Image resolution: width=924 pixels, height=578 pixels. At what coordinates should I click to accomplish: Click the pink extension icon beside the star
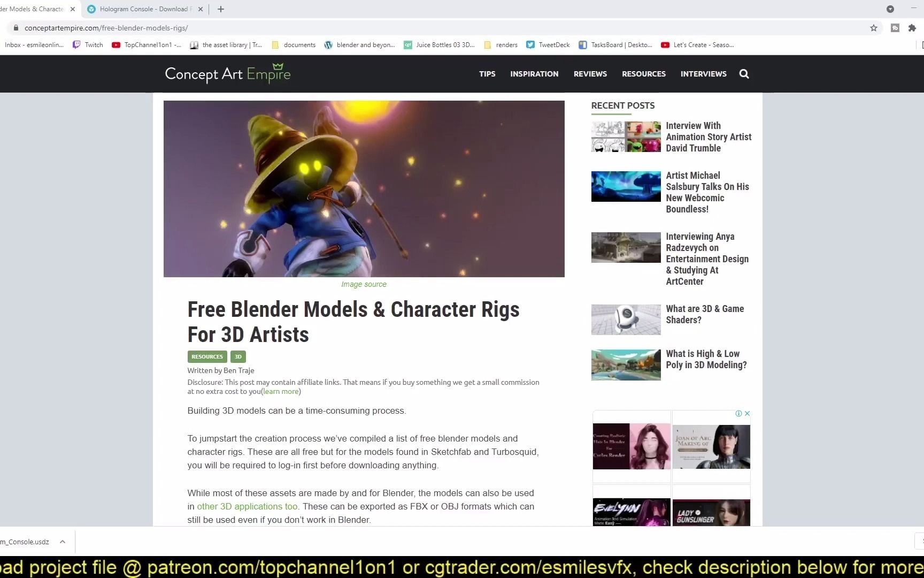(x=895, y=28)
